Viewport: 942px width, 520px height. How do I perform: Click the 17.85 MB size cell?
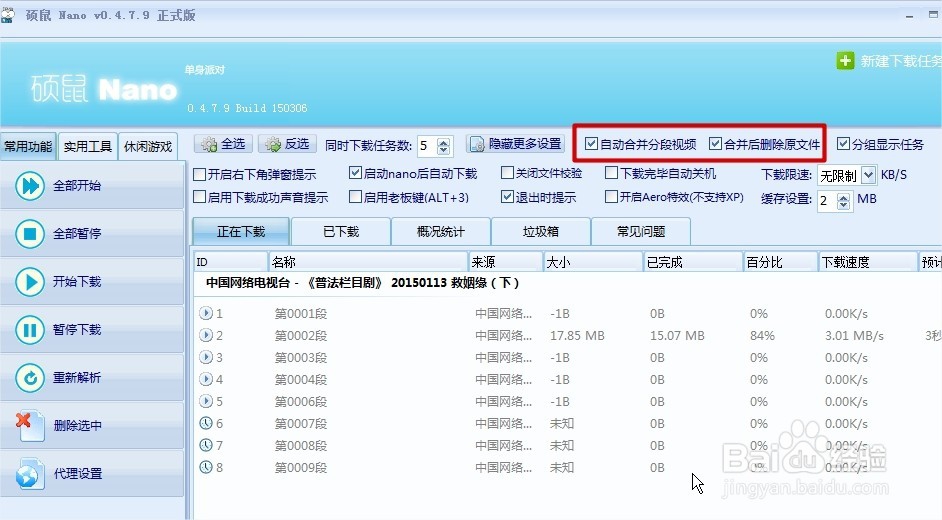[577, 336]
